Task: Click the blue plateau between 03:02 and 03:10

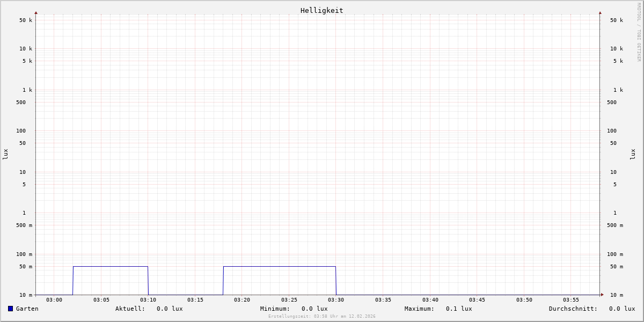Action: (111, 266)
